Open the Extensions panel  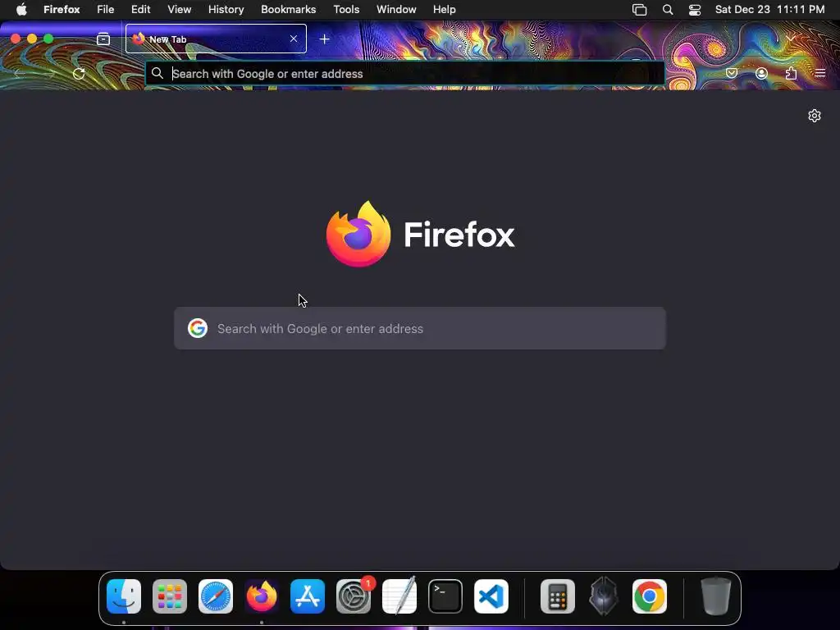pos(791,73)
